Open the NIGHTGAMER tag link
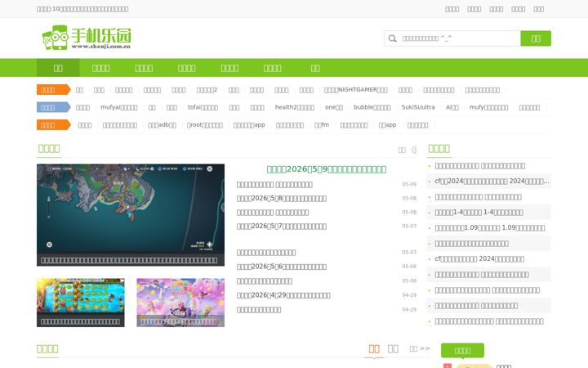588x368 pixels. click(x=355, y=90)
